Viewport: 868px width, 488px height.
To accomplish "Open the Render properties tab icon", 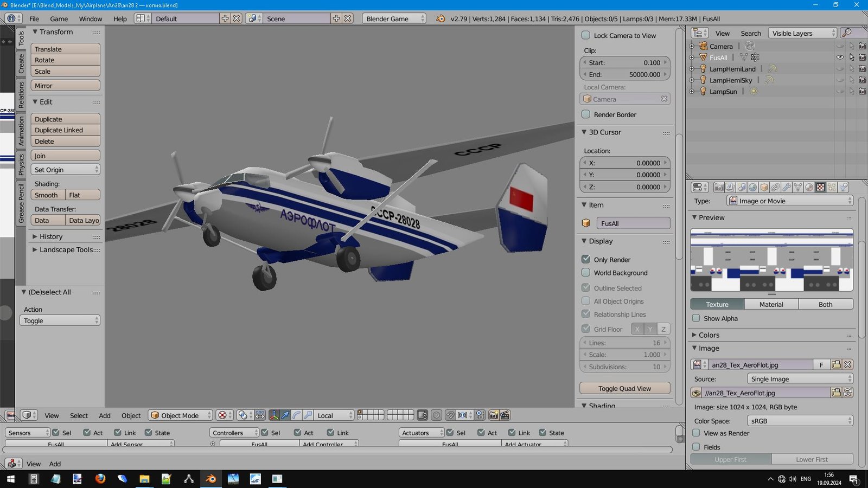I will click(719, 188).
